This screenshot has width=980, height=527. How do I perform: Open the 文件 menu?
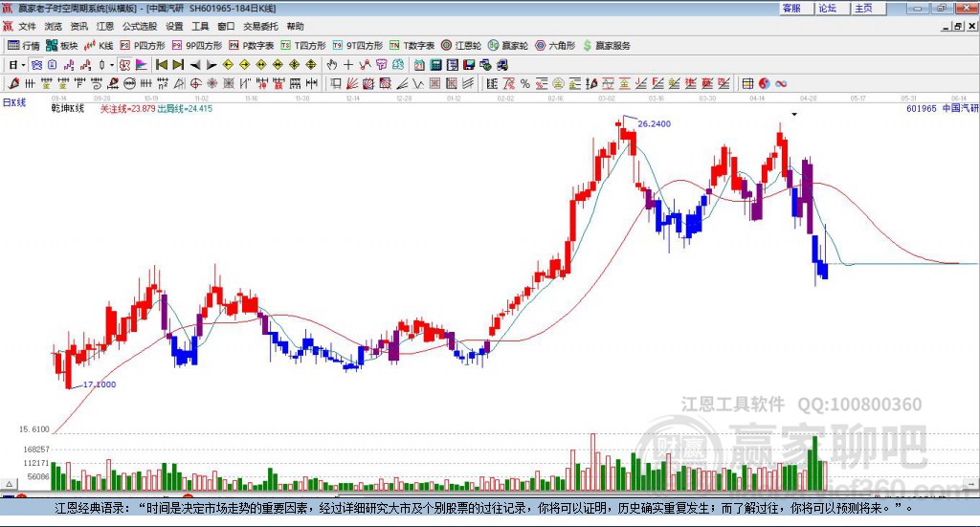click(27, 26)
